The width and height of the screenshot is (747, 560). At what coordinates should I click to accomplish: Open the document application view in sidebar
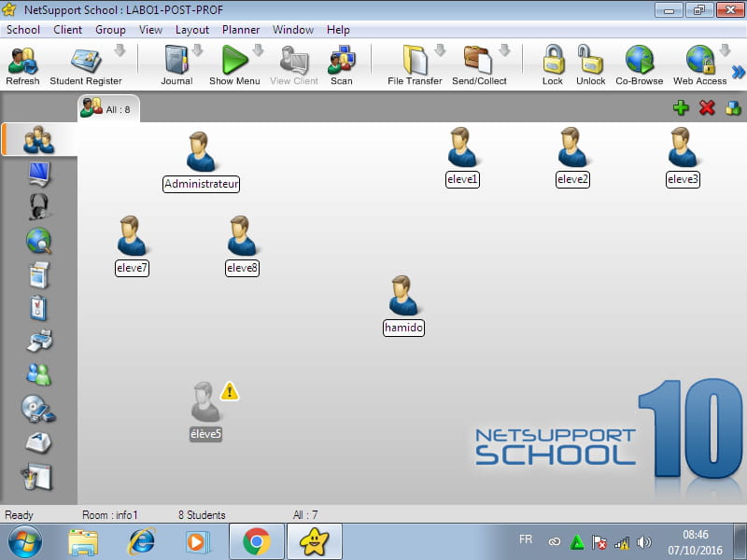(39, 274)
